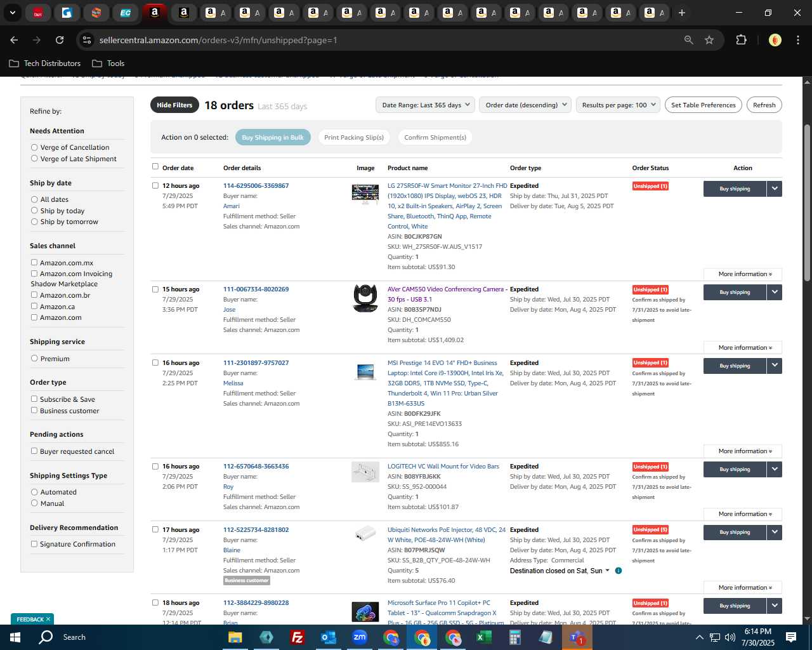Expand More information for MSI Prestige order

point(743,451)
